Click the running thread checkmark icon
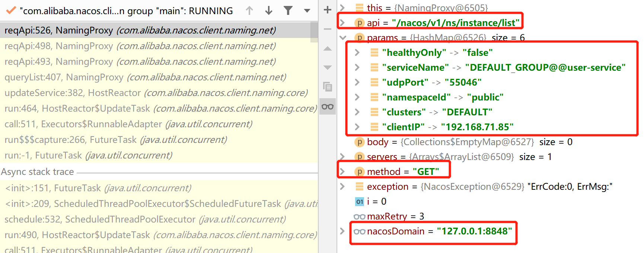This screenshot has height=253, width=644. 11,10
